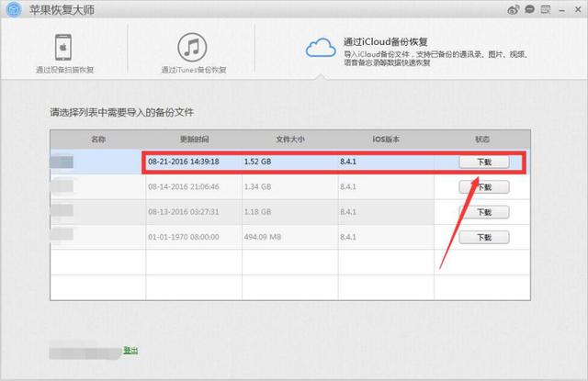Viewport: 588px width, 381px height.
Task: Click the iTunes music note icon
Action: [x=192, y=46]
